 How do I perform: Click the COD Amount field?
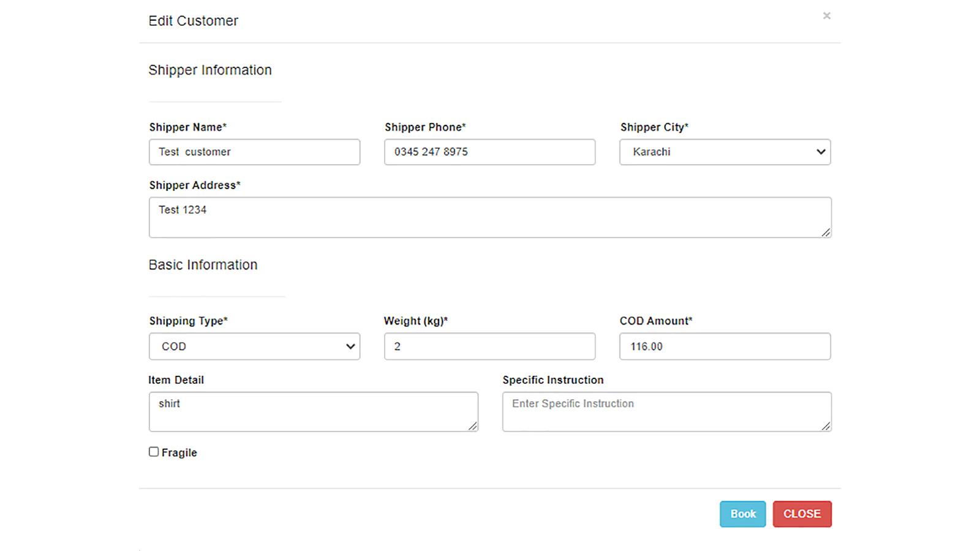coord(725,347)
